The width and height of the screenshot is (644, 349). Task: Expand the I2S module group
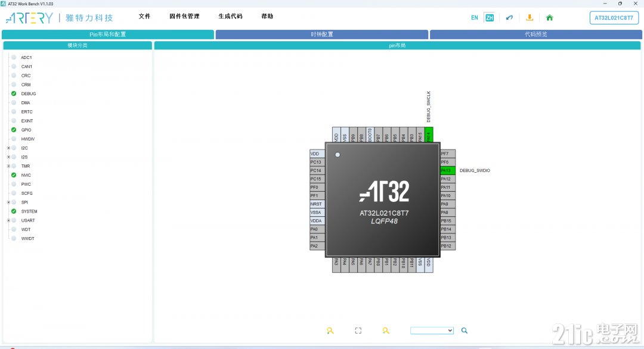click(8, 157)
